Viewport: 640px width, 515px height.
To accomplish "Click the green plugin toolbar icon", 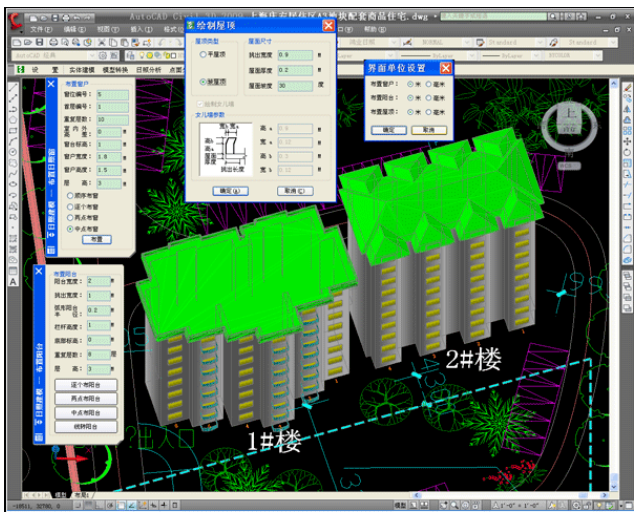I will click(x=20, y=69).
